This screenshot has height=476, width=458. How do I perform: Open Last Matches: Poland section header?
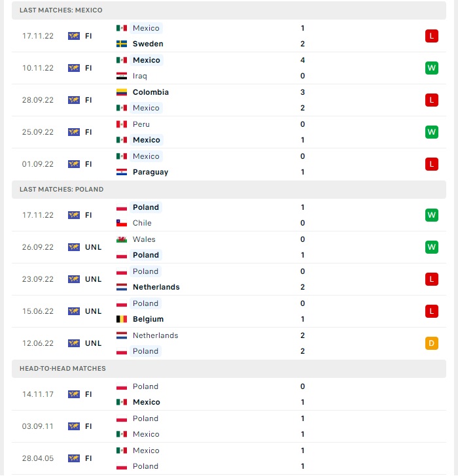tap(229, 190)
